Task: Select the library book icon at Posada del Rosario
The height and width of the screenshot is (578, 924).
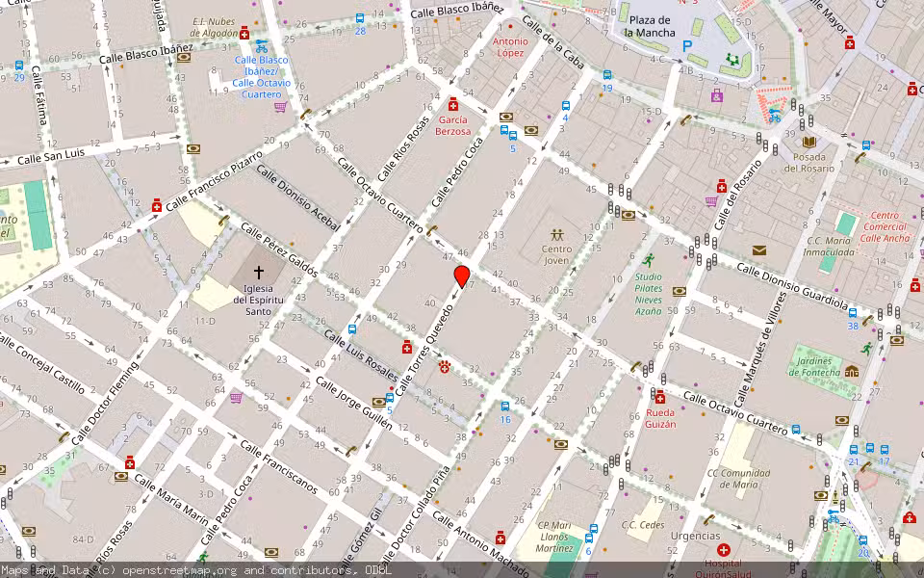Action: (809, 143)
